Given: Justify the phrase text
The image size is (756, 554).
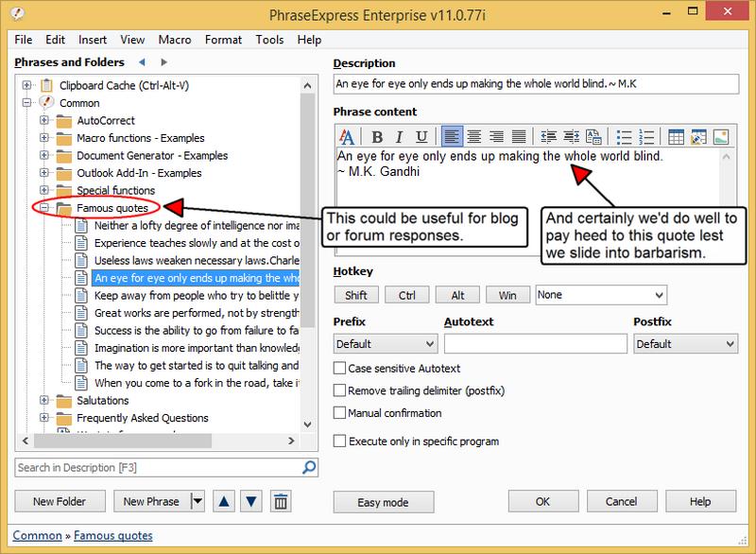Looking at the screenshot, I should click(x=519, y=137).
